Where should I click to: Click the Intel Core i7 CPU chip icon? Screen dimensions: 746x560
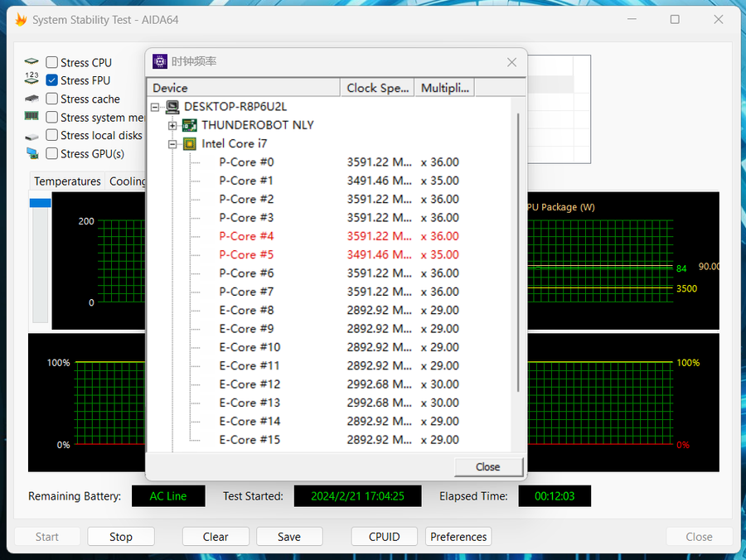point(190,143)
